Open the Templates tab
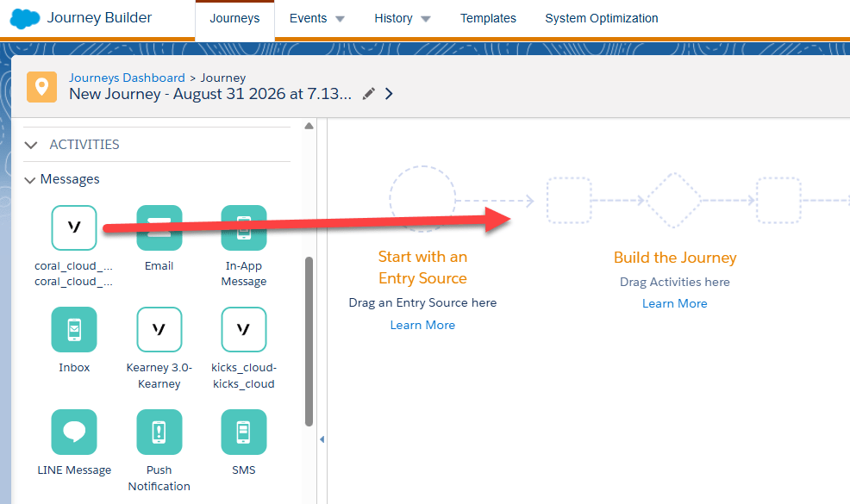Viewport: 850px width, 504px height. (x=488, y=18)
